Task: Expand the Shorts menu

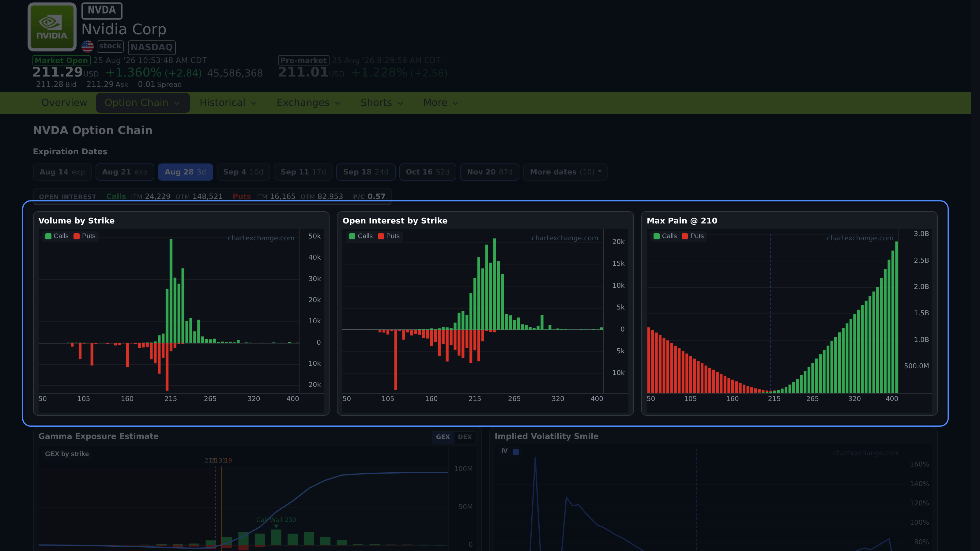Action: tap(382, 103)
